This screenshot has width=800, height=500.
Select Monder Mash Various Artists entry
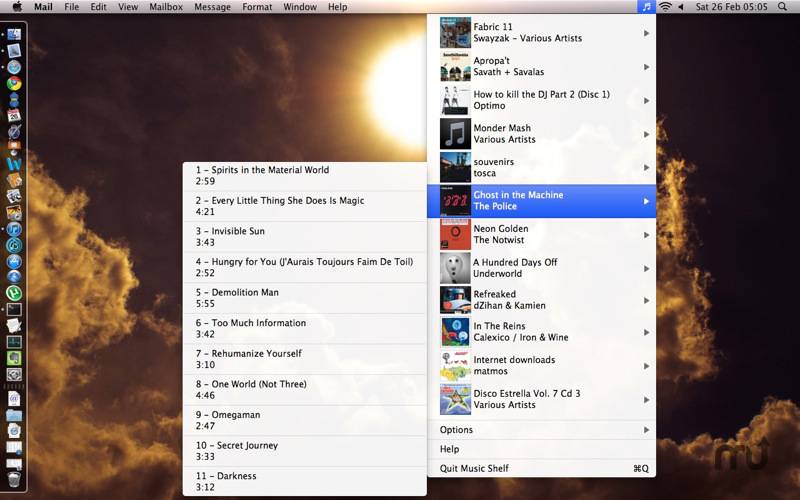(x=541, y=134)
